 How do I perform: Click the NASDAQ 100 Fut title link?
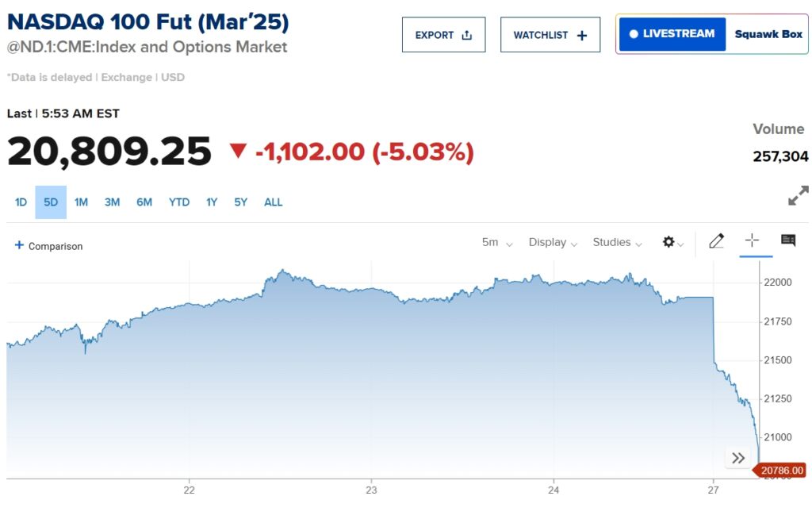(x=147, y=21)
